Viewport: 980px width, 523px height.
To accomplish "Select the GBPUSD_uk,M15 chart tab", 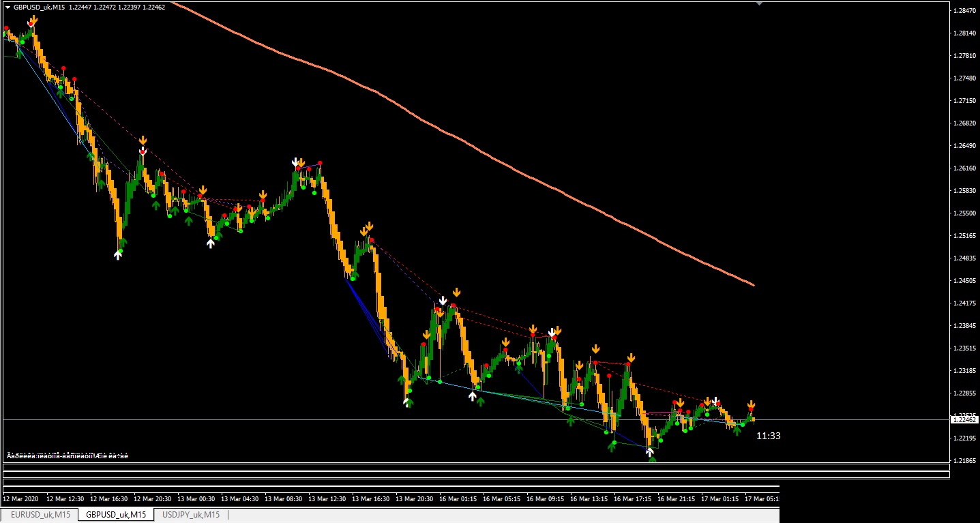I will click(x=116, y=514).
